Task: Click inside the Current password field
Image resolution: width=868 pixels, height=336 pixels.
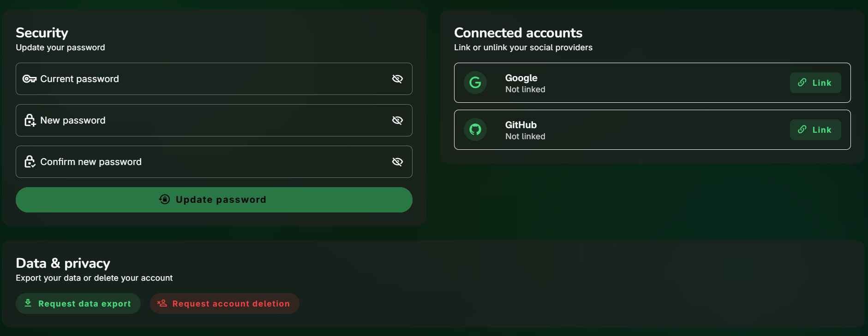Action: (x=208, y=78)
